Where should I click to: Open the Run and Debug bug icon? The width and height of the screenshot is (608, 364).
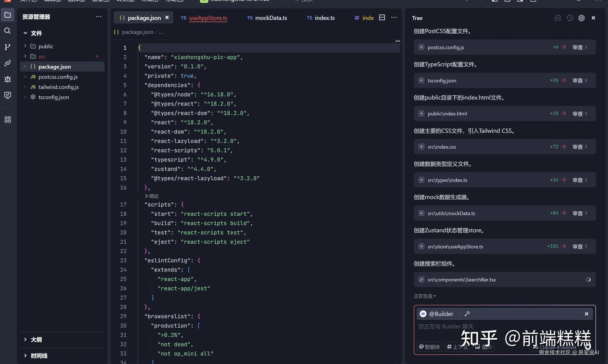8,79
